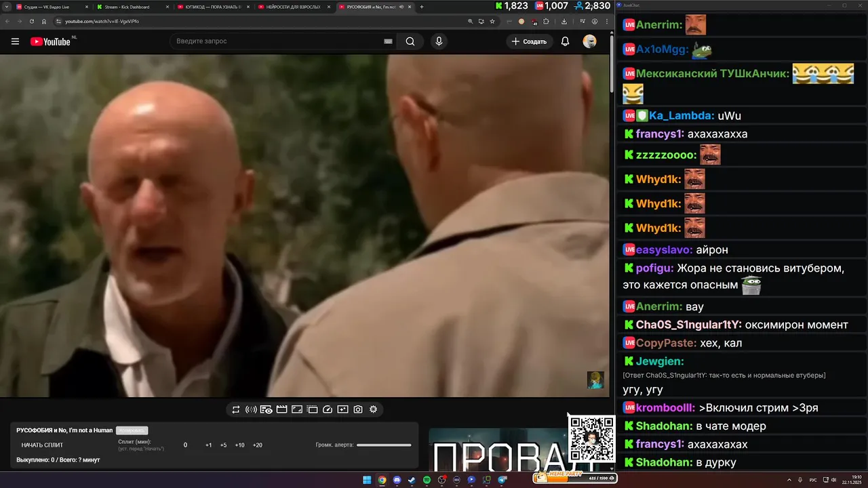Bookmark this page with star icon

(492, 21)
